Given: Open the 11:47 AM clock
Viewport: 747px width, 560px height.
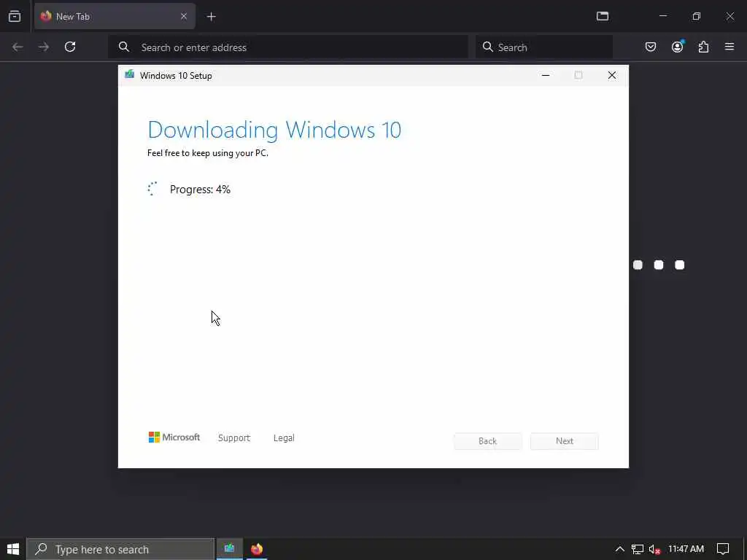Looking at the screenshot, I should click(686, 549).
